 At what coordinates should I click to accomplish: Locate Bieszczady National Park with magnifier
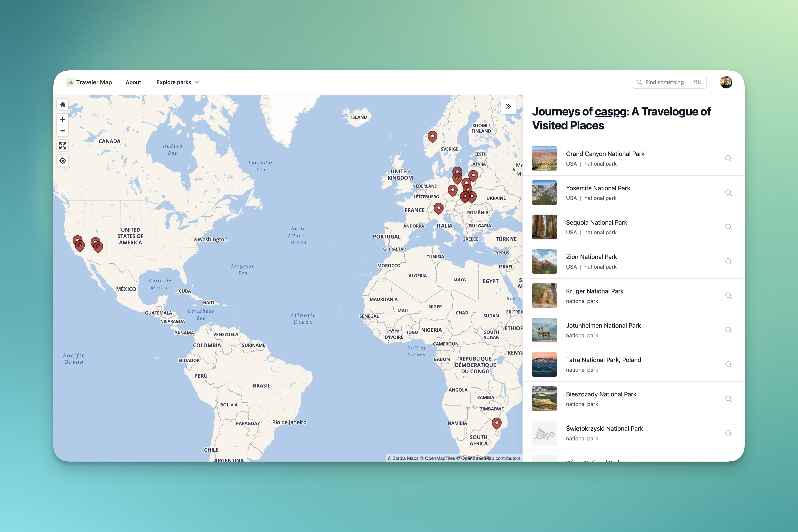728,399
